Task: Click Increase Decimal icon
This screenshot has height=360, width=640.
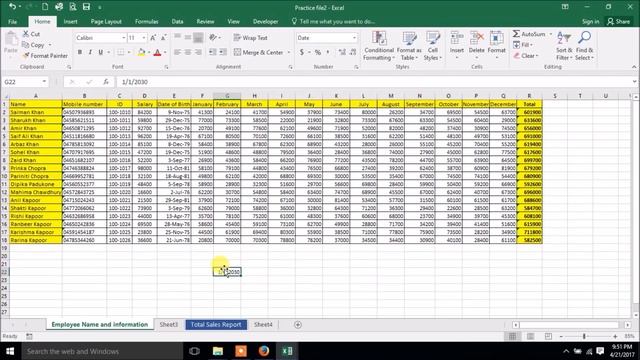Action: point(342,52)
